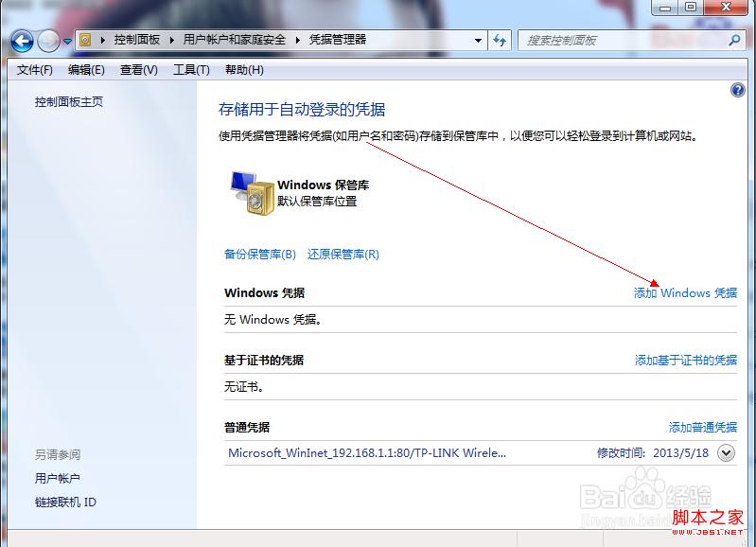
Task: Select 凭据管理器 breadcrumb segment
Action: click(338, 40)
